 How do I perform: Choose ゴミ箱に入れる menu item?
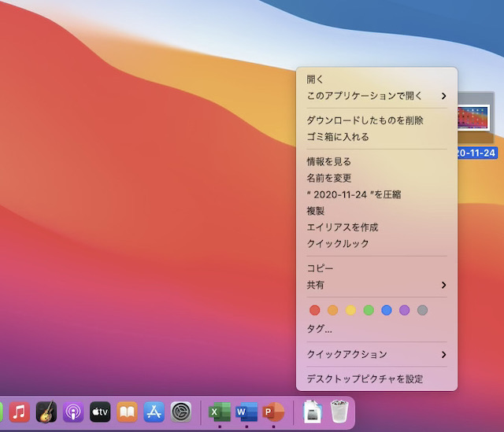click(x=376, y=137)
